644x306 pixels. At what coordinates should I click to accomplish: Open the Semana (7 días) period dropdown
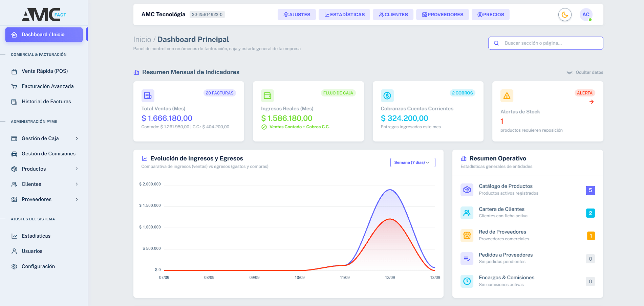tap(413, 162)
